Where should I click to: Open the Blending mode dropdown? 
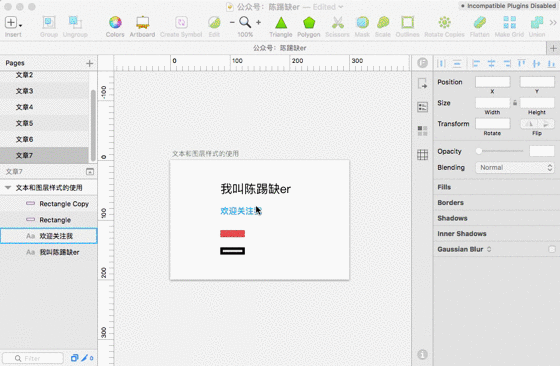click(515, 167)
